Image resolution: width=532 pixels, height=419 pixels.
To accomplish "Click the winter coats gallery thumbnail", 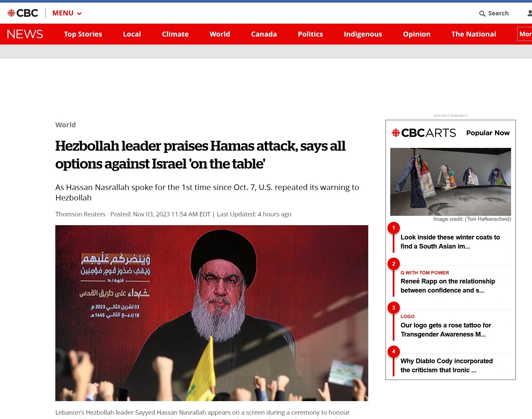I will [x=451, y=182].
